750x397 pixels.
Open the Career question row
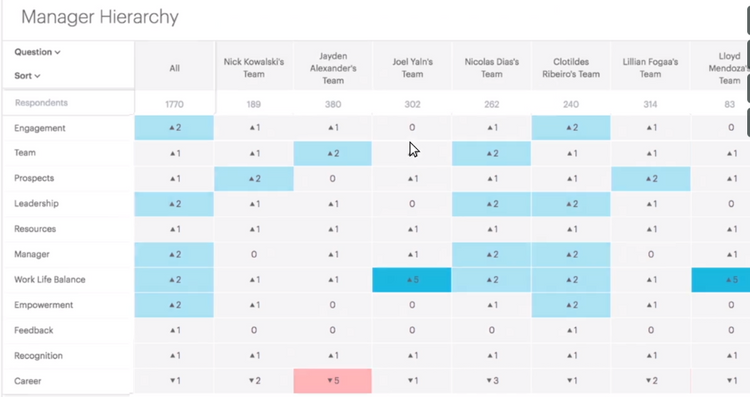28,381
